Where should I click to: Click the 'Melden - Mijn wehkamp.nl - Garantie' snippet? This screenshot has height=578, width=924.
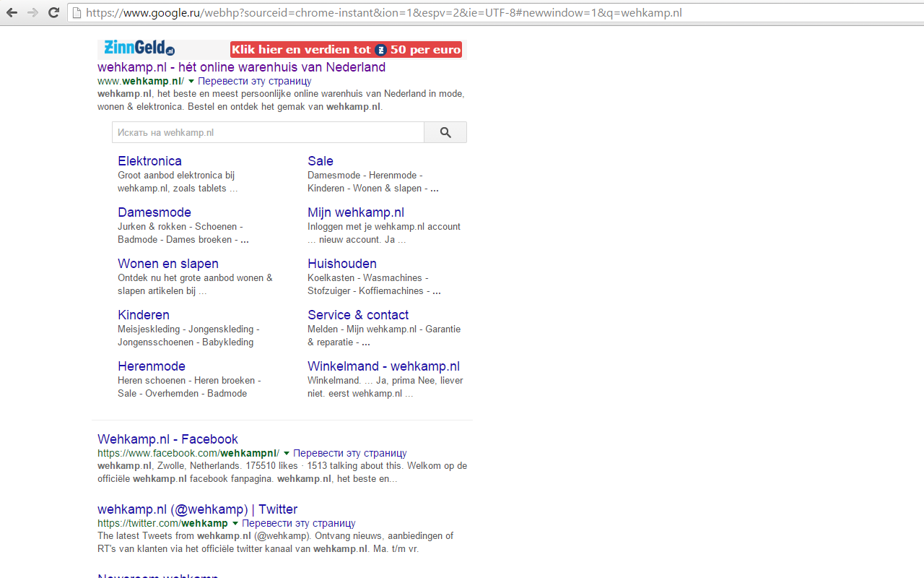click(384, 329)
